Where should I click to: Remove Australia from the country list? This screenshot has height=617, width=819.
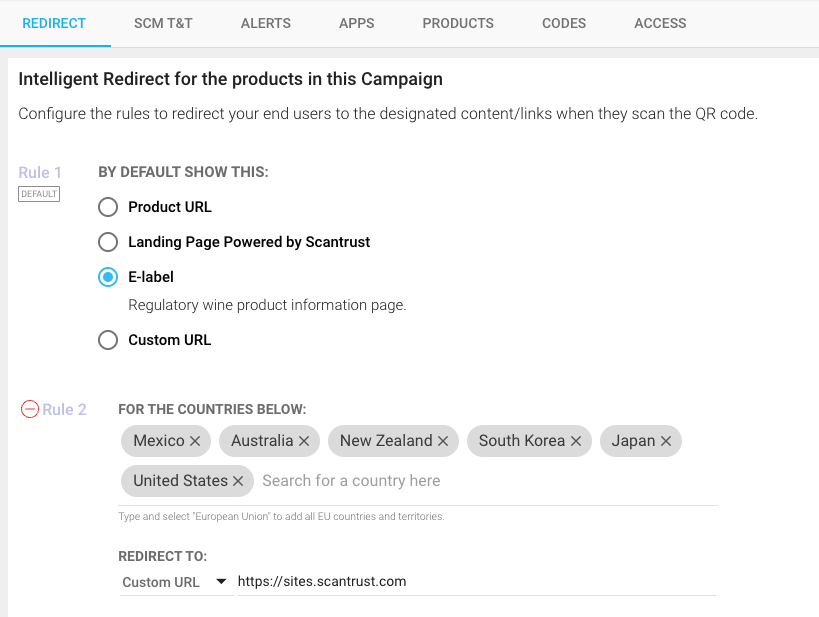[304, 441]
